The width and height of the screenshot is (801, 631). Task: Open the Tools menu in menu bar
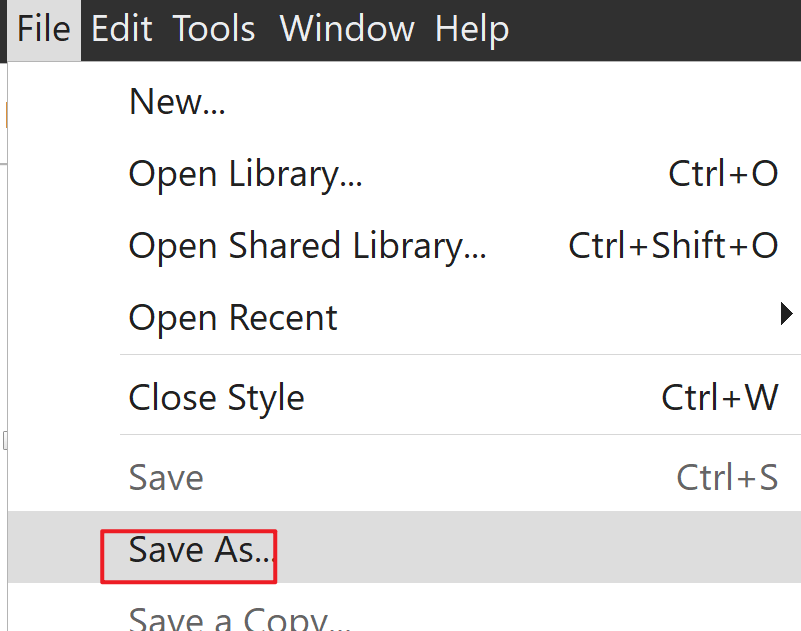215,29
